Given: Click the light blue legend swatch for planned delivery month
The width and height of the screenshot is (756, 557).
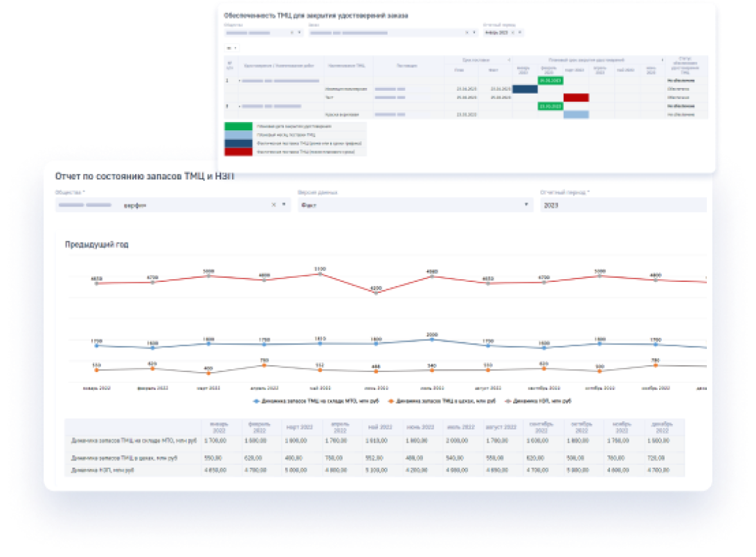Looking at the screenshot, I should [238, 135].
